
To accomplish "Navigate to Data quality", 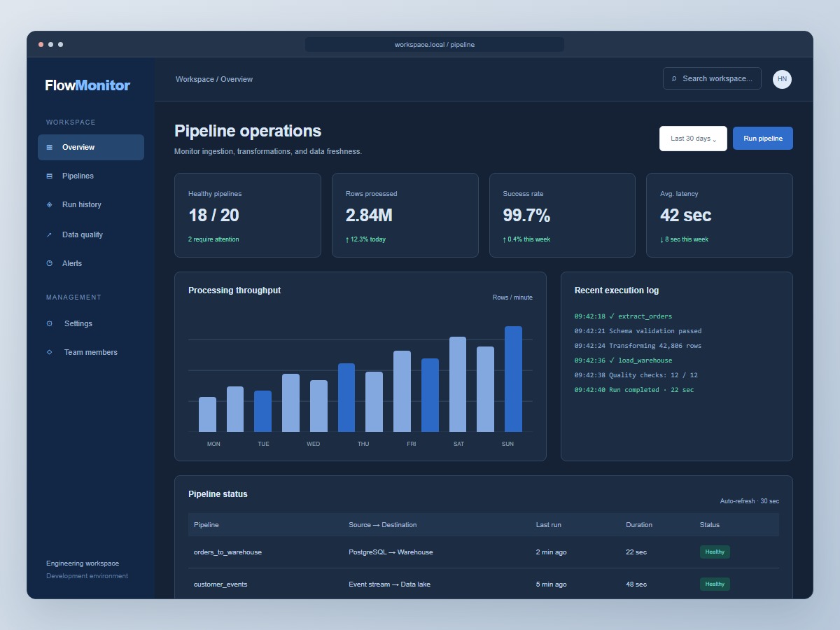I will coord(91,234).
